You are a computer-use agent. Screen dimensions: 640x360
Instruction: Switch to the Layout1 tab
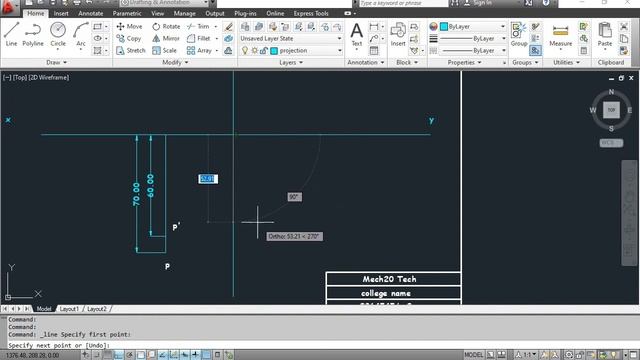click(69, 309)
